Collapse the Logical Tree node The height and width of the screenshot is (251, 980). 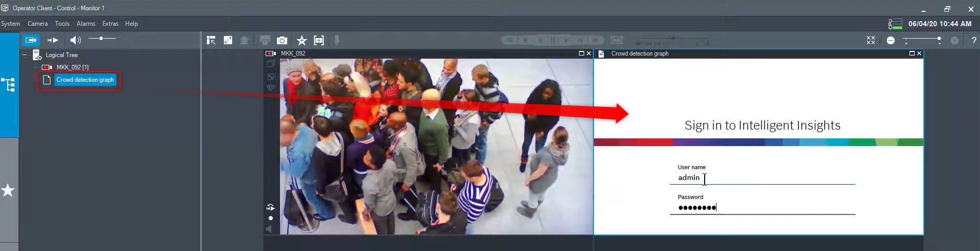pyautogui.click(x=24, y=55)
